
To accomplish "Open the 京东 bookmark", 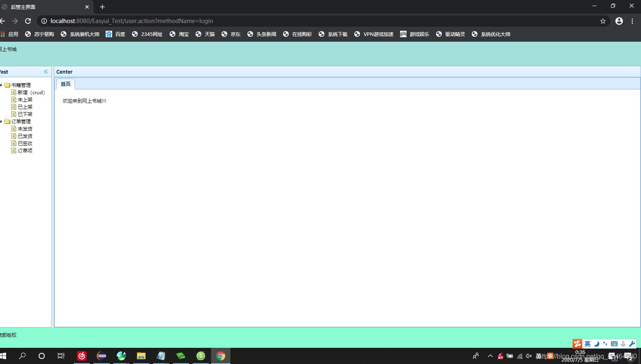I will (231, 34).
